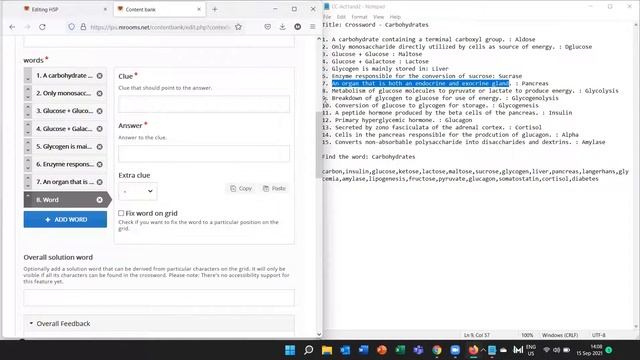Viewport: 640px width, 360px height.
Task: Open Notepad View menu
Action: tap(379, 17)
